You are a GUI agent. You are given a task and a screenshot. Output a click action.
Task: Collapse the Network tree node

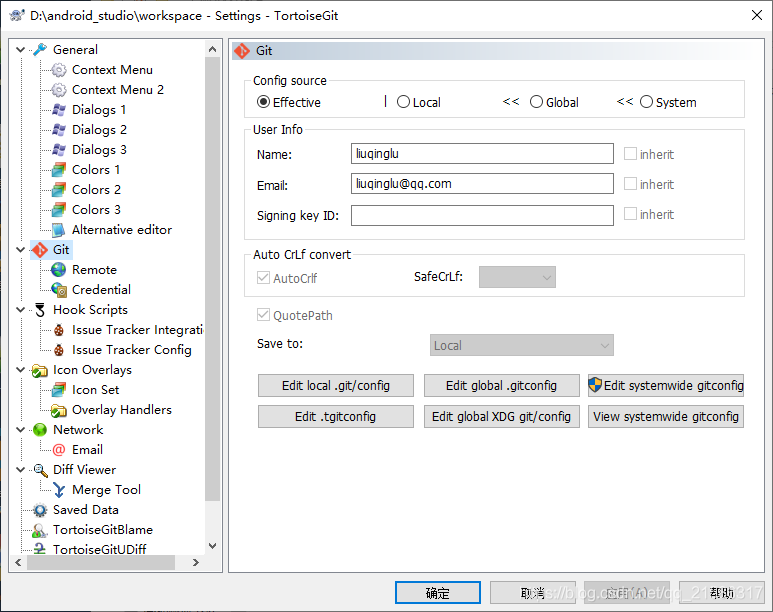21,430
